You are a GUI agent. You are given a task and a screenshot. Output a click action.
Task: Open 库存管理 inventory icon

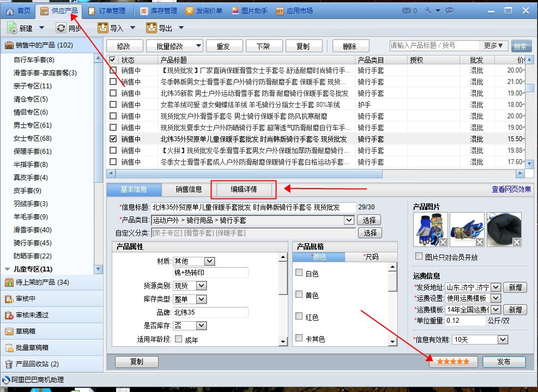coord(144,11)
